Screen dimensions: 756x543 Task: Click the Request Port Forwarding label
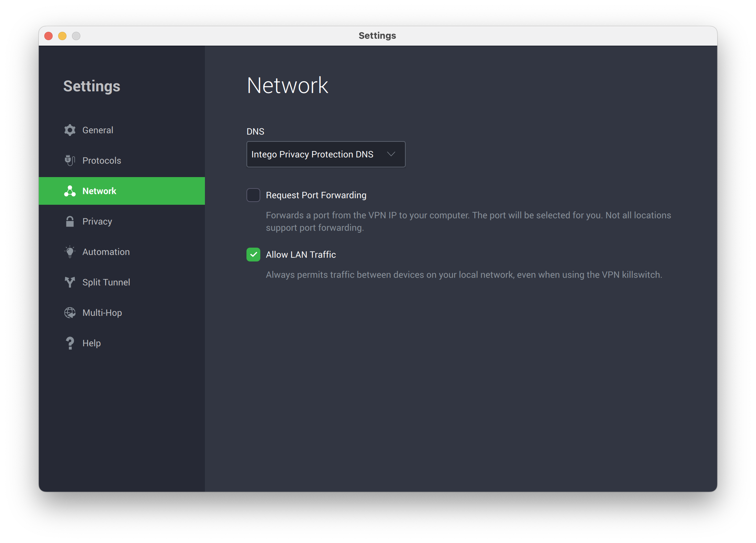[316, 195]
